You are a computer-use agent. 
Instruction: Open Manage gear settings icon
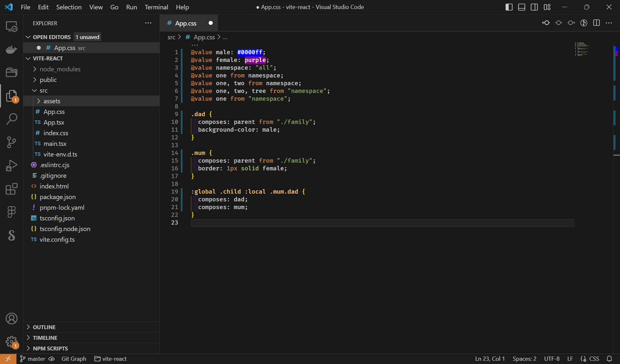point(12,341)
